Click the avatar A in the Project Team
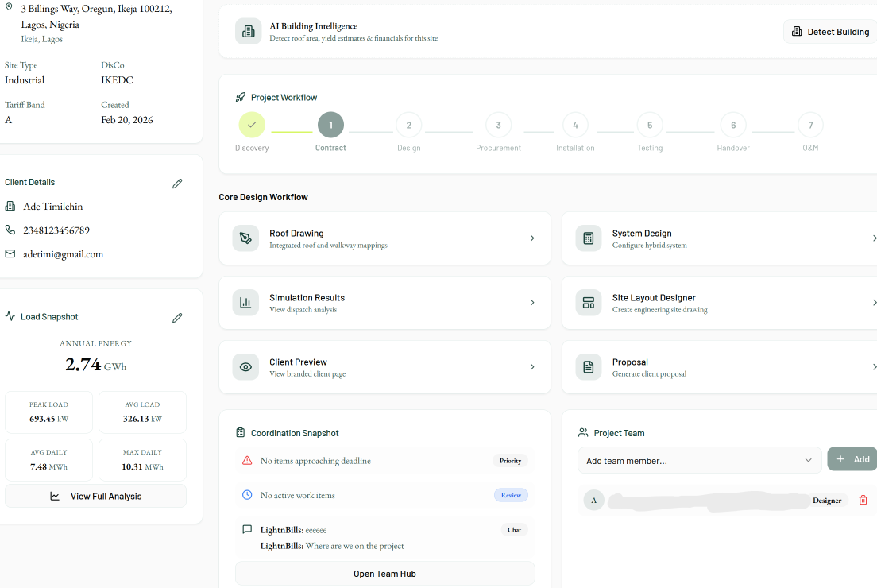The image size is (877, 588). click(594, 500)
